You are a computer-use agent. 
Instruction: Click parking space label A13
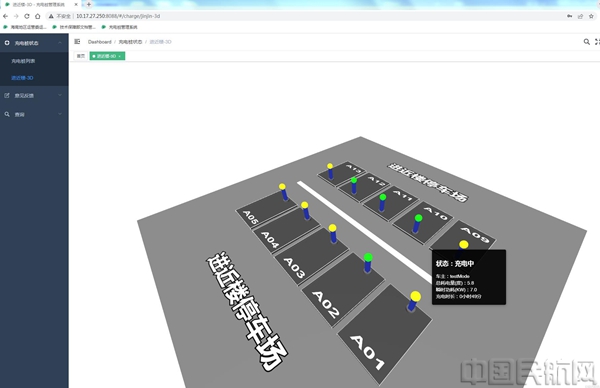tap(353, 168)
